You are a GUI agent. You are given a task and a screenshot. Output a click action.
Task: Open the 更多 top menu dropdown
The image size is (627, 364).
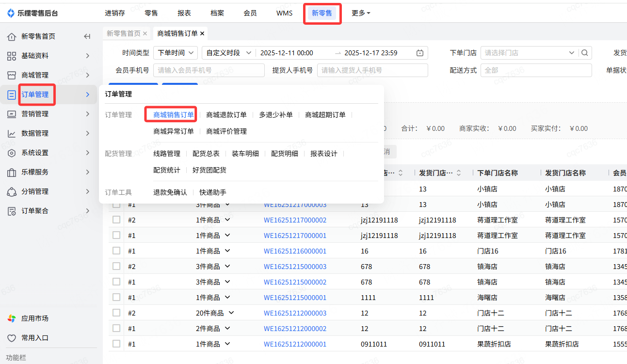[360, 13]
